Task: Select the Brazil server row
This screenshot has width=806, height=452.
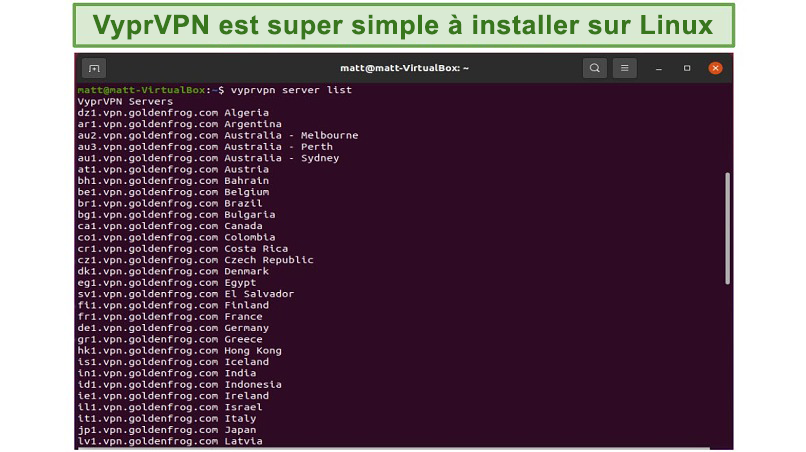Action: click(170, 203)
